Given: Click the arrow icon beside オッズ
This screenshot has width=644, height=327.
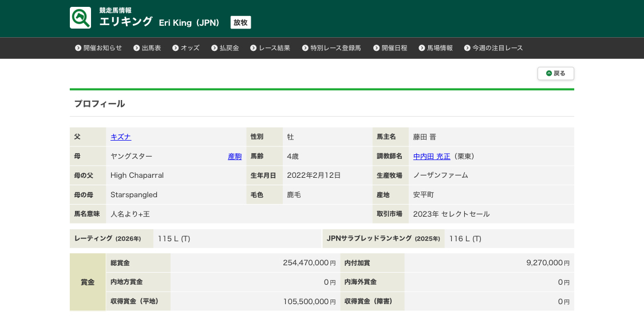Looking at the screenshot, I should (x=176, y=48).
